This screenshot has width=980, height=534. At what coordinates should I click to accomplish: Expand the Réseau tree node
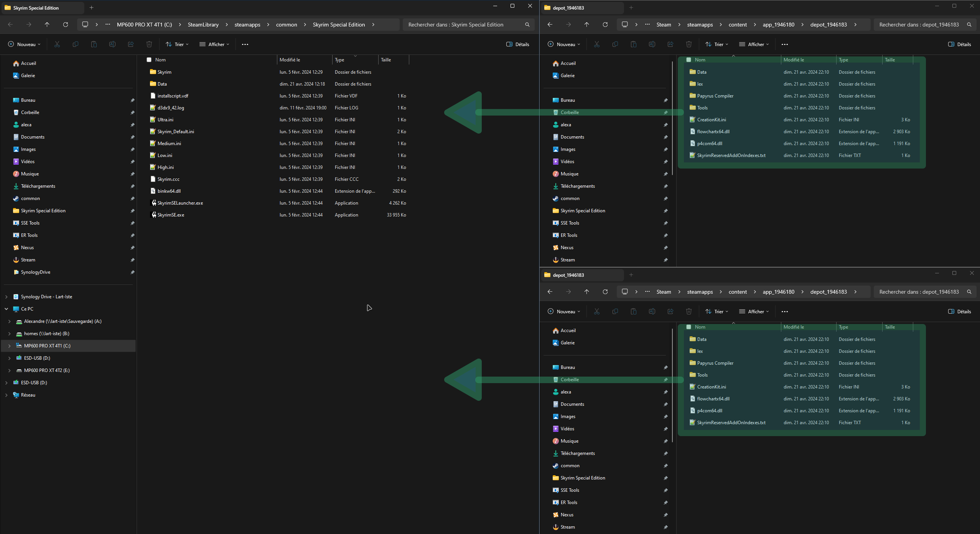(6, 395)
